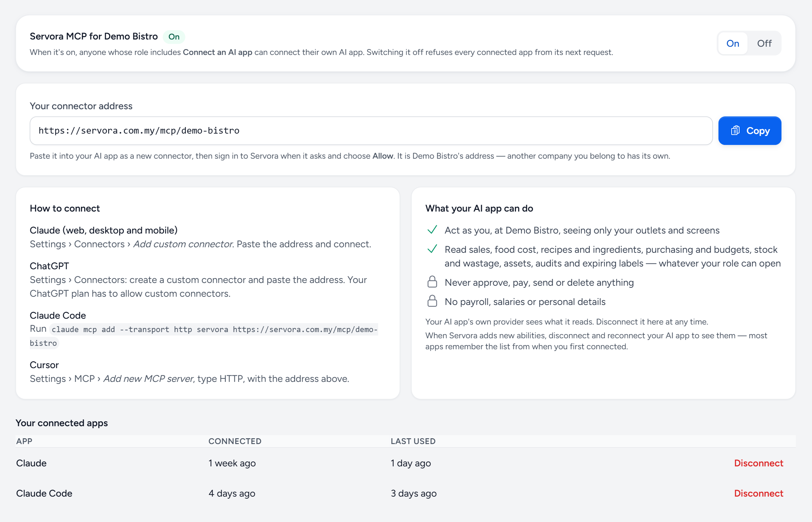Select the connector address input field
812x522 pixels.
[371, 130]
